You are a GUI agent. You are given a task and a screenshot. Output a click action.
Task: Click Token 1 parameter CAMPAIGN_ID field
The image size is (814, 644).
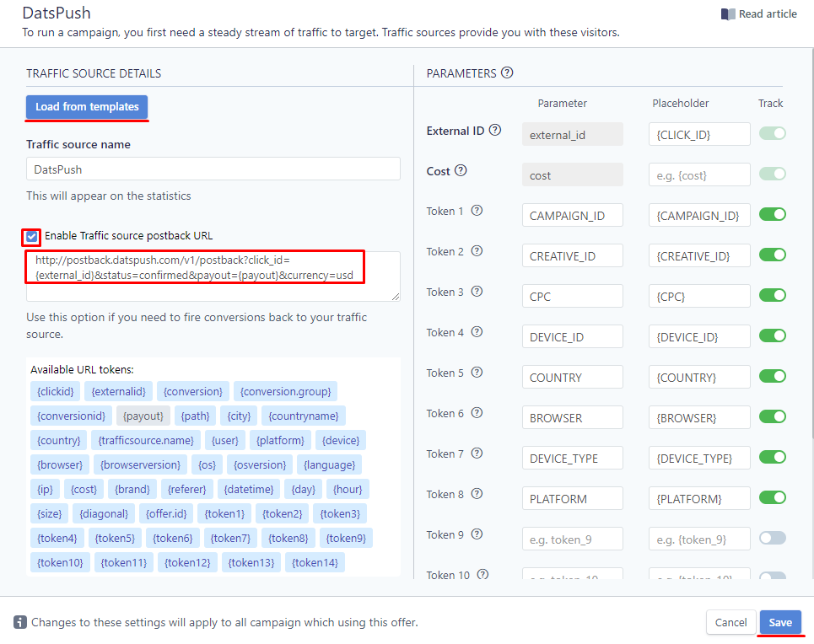tap(573, 215)
